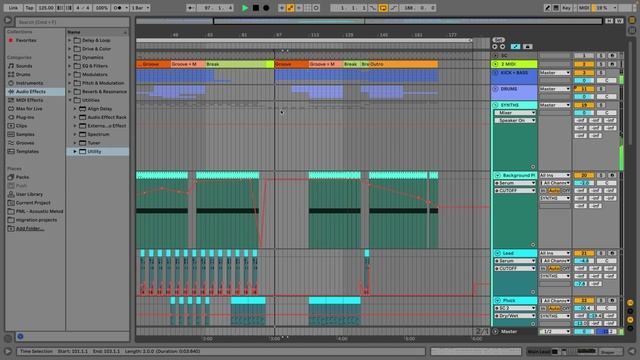Expand the Reverb & Resonance folder
This screenshot has height=360, width=640.
point(70,91)
